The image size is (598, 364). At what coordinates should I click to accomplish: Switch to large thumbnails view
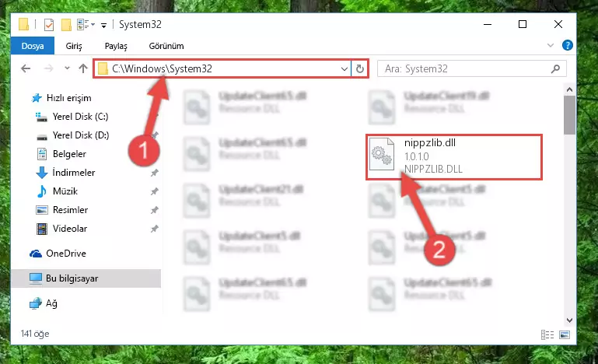[565, 334]
